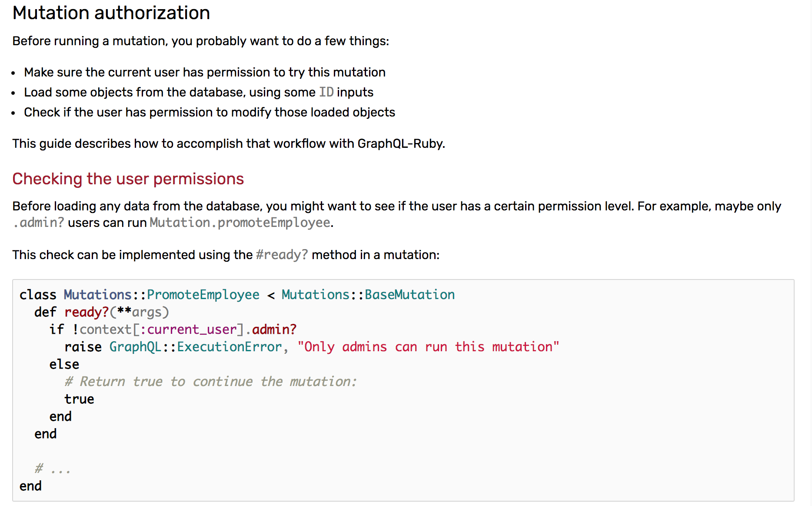Open the Checking the user permissions heading link
This screenshot has height=506, width=812.
(x=128, y=179)
